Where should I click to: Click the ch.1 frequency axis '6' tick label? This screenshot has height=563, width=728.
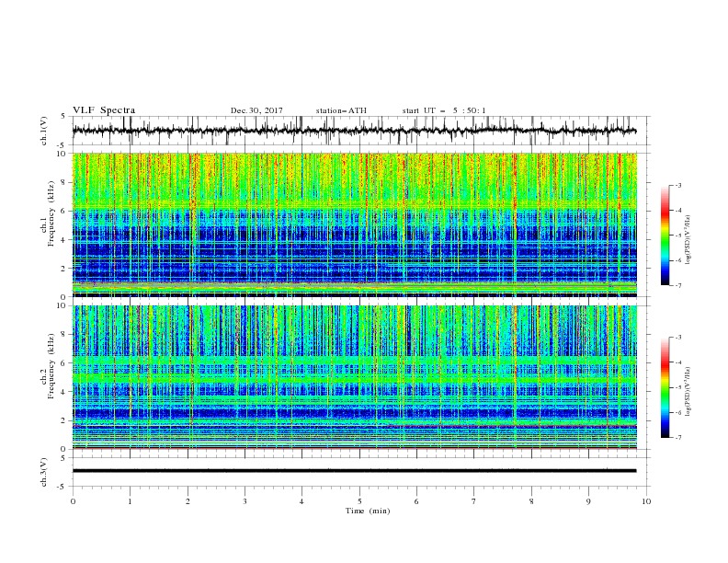click(x=64, y=211)
